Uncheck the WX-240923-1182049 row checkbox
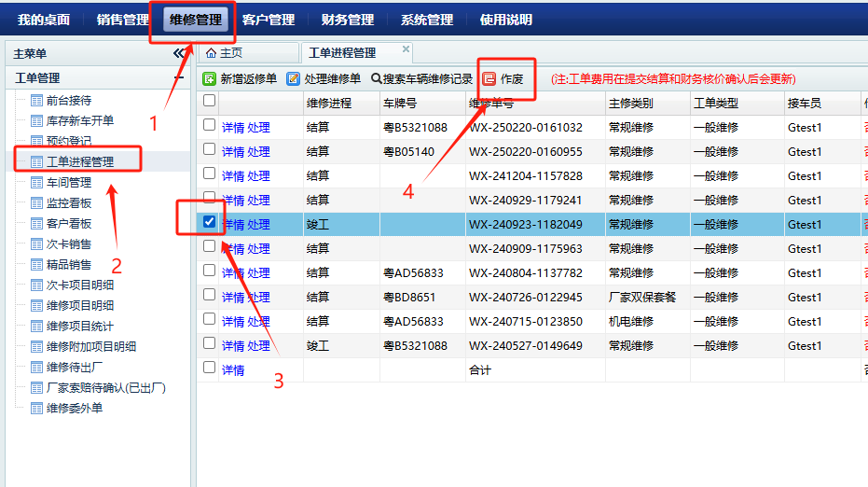 (210, 222)
